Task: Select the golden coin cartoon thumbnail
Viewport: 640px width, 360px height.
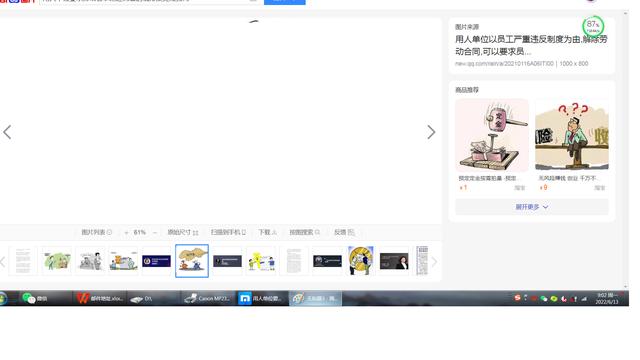Action: pos(361,261)
